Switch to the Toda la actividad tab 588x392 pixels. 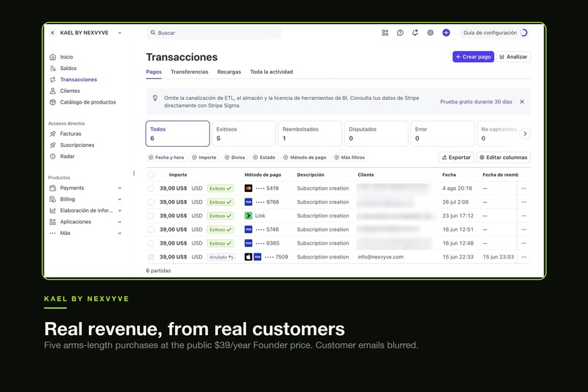pos(271,72)
